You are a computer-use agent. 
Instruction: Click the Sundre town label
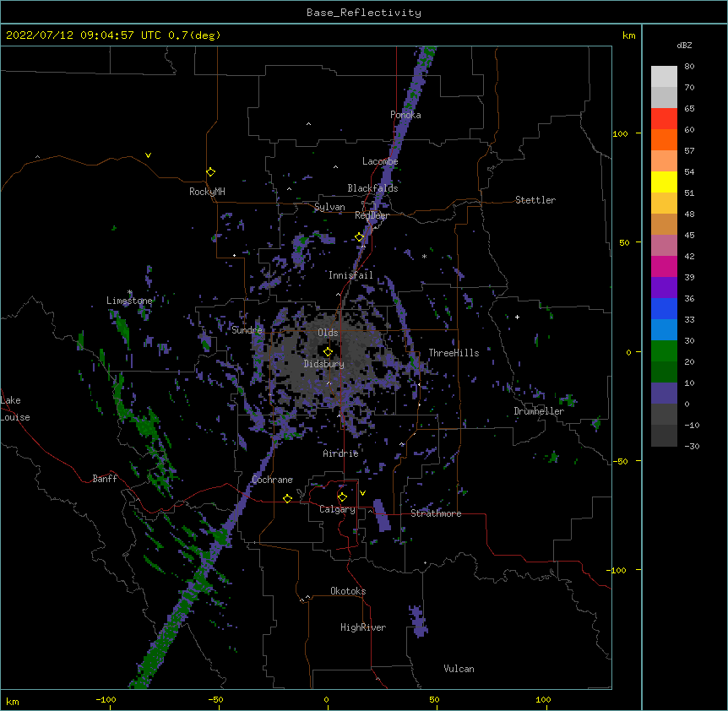[x=247, y=330]
